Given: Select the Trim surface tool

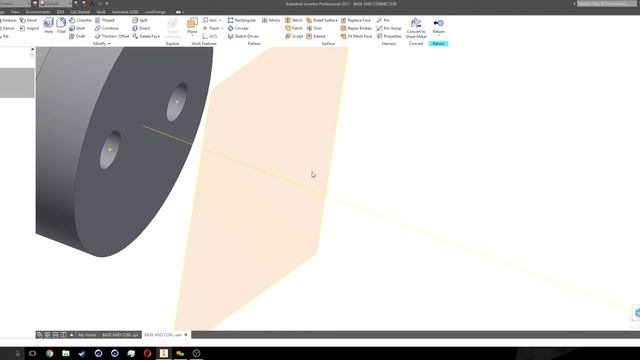Looking at the screenshot, I should 314,28.
